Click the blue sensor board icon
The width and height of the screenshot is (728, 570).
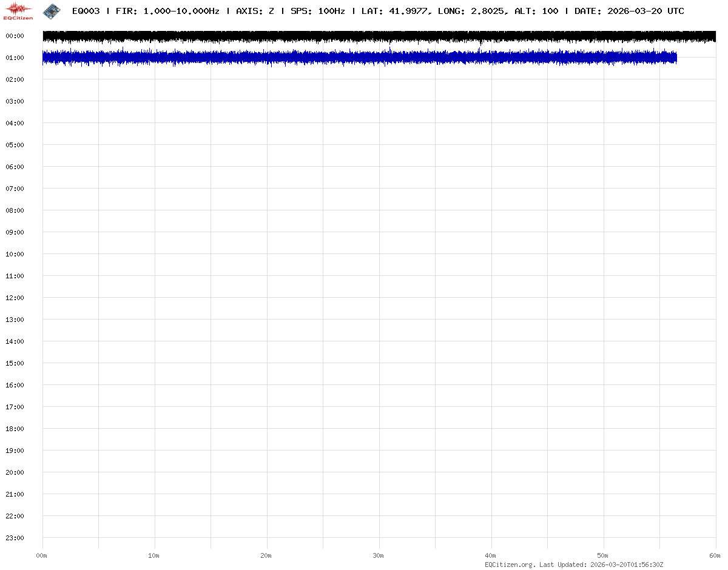(52, 10)
